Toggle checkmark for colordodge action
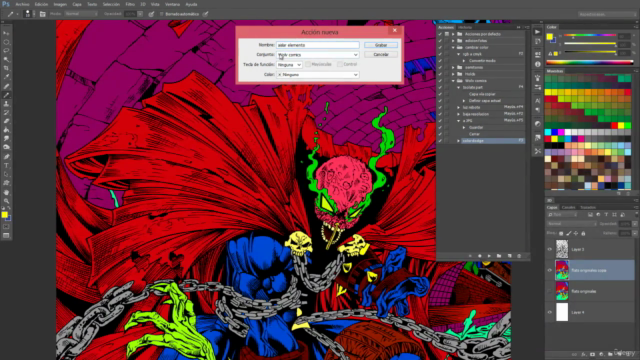Image resolution: width=640 pixels, height=360 pixels. (440, 141)
